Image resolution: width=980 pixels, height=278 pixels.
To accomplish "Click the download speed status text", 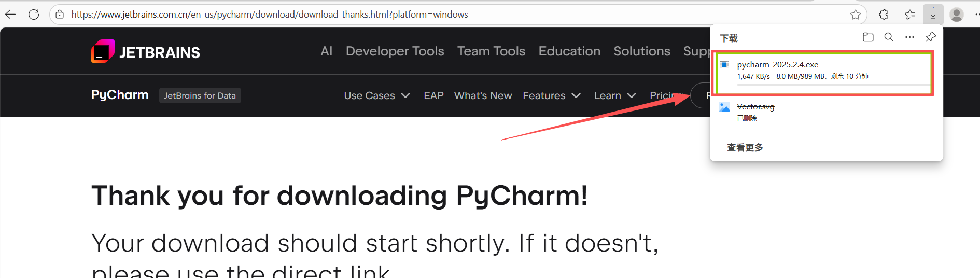I will point(802,76).
